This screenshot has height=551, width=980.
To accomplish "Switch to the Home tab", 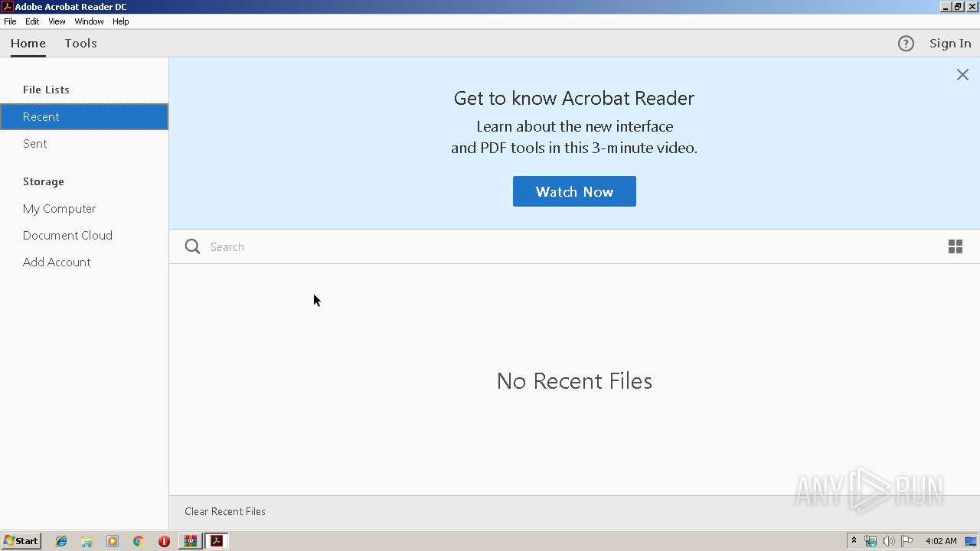I will click(28, 44).
